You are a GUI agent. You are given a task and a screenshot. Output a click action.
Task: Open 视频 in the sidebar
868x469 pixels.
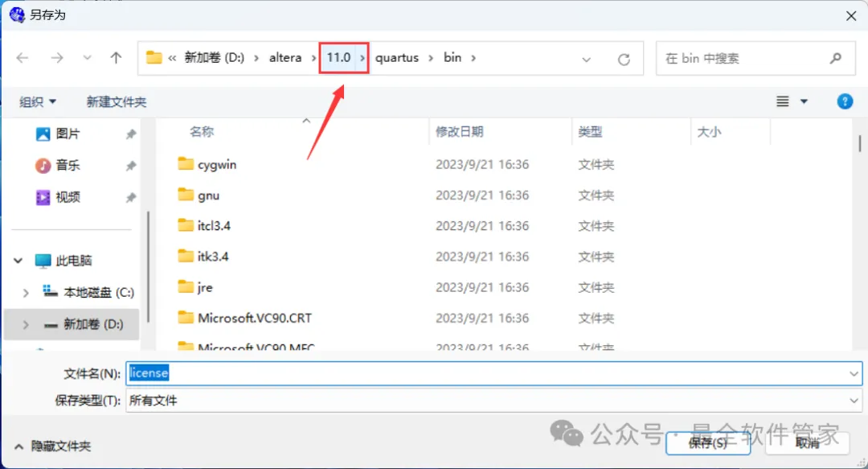(68, 197)
